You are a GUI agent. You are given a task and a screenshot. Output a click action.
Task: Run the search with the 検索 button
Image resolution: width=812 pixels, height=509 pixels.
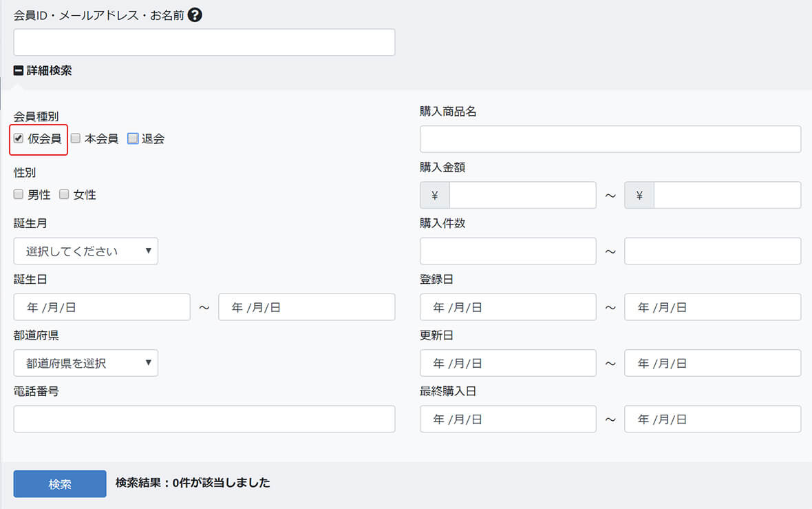tap(60, 484)
